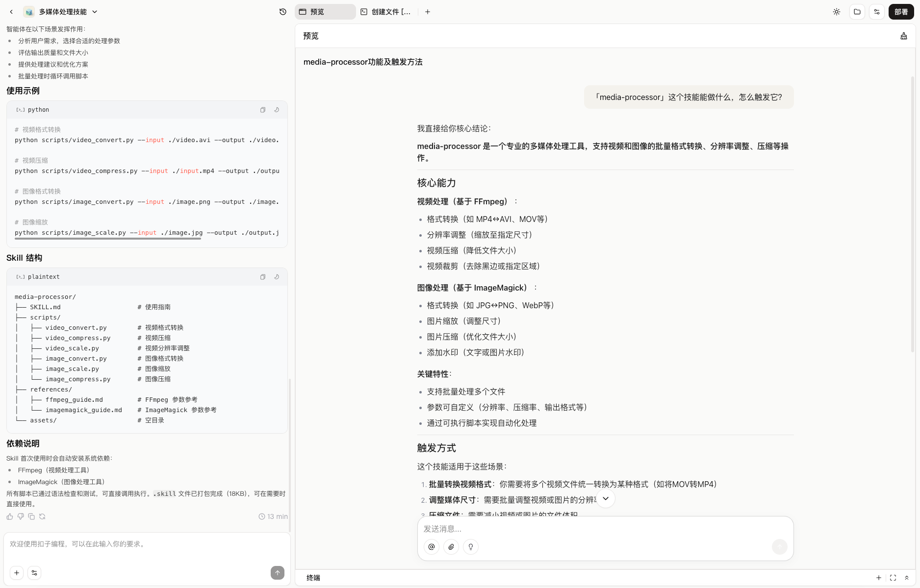
Task: Open the folder file browser icon top right
Action: (857, 11)
